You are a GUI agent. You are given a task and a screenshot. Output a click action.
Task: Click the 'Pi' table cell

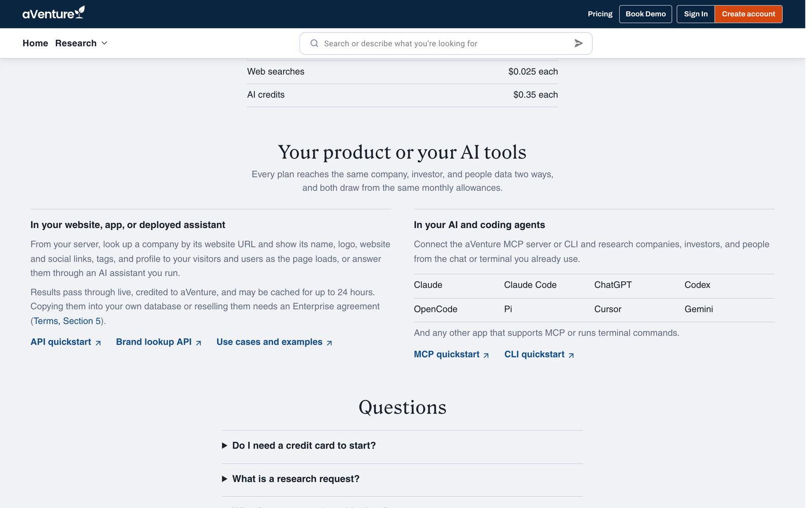[x=508, y=309]
